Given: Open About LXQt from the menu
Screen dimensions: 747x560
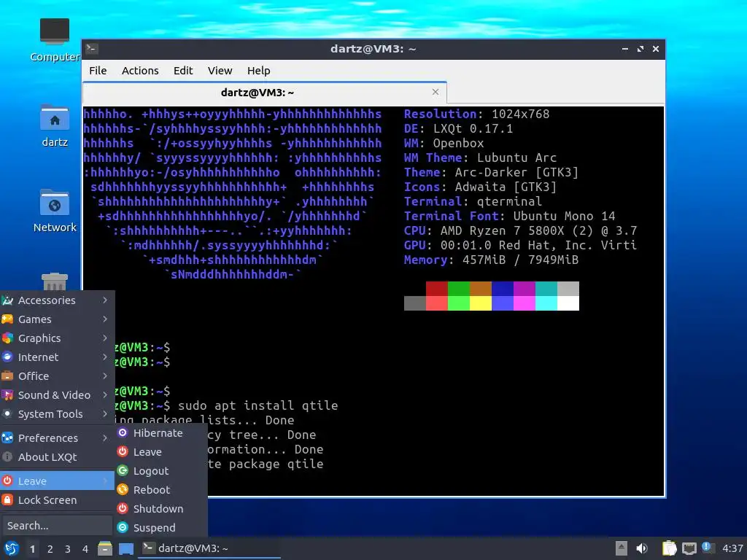Looking at the screenshot, I should click(57, 456).
